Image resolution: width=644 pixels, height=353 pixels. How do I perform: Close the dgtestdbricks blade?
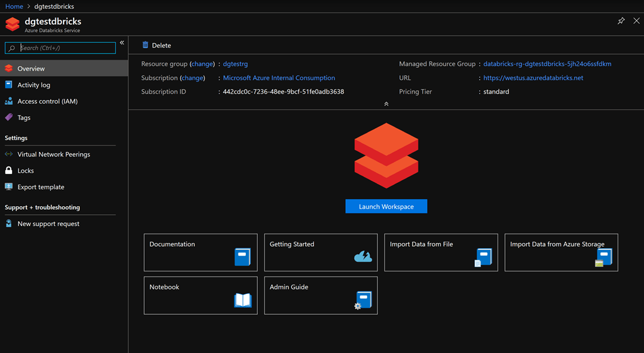(x=636, y=21)
